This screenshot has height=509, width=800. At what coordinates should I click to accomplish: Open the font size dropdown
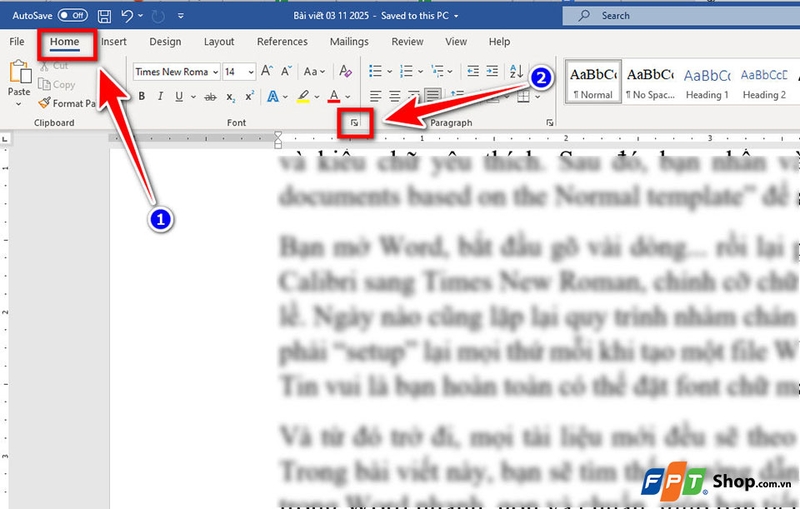click(x=251, y=72)
